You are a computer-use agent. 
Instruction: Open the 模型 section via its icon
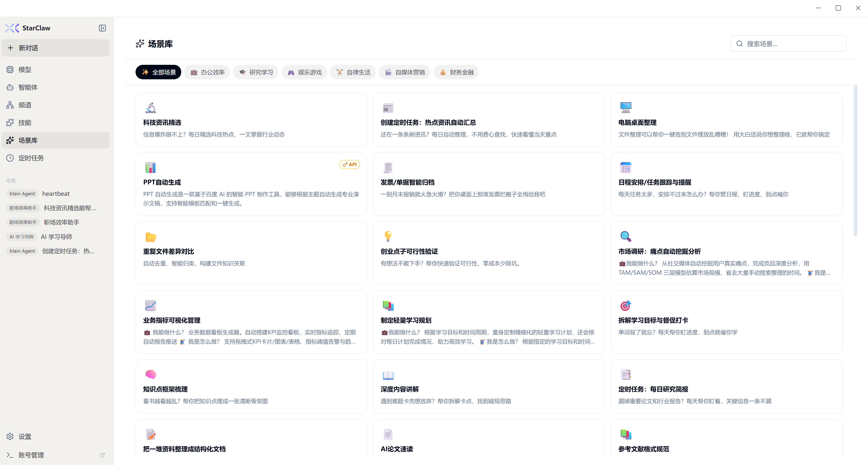point(10,69)
